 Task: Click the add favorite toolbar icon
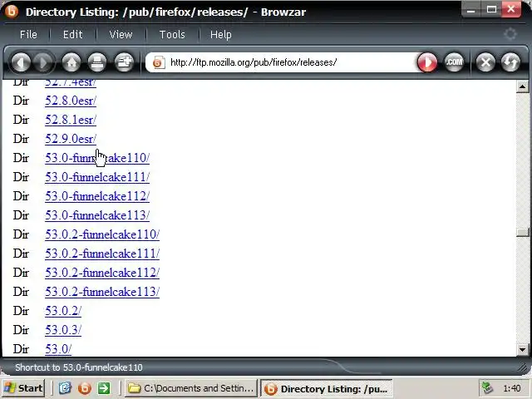pyautogui.click(x=124, y=62)
